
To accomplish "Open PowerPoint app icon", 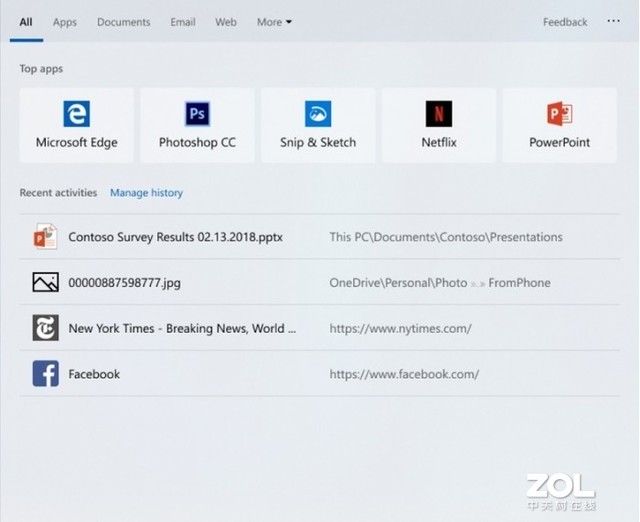I will pos(560,114).
